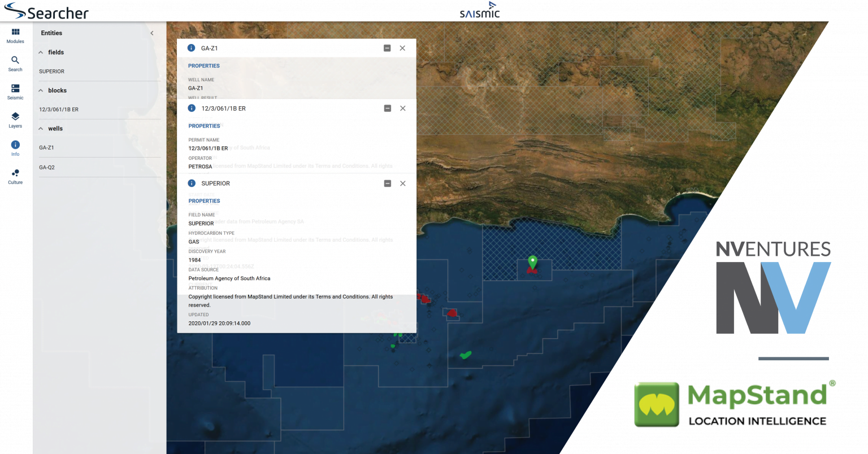Minimize the 12/3/061/1B ER popup
This screenshot has width=868, height=454.
click(x=387, y=108)
